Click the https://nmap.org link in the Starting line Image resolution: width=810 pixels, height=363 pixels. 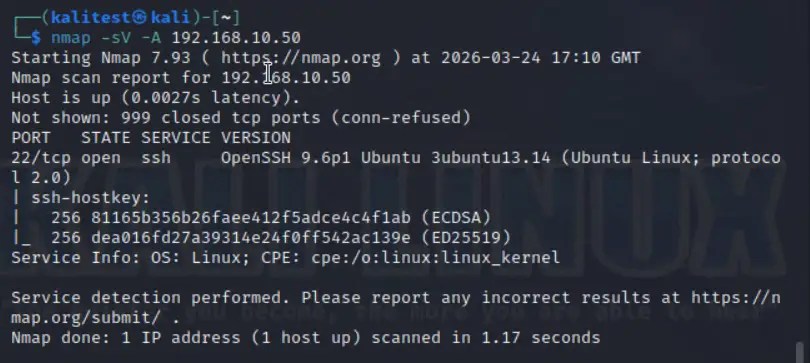pos(301,58)
